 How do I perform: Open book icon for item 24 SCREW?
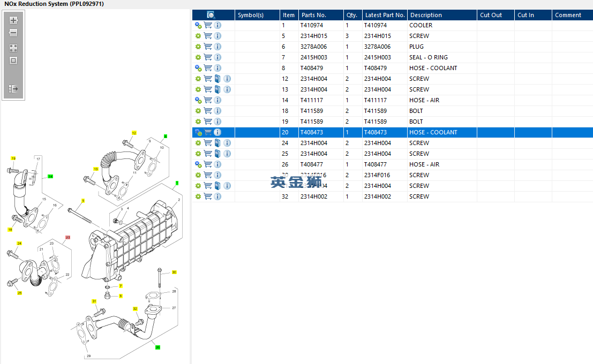pos(217,143)
